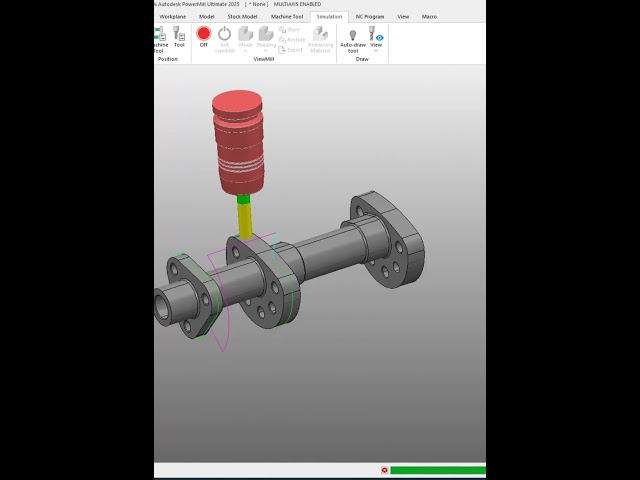Click the far flange of the shaft model

tap(388, 240)
